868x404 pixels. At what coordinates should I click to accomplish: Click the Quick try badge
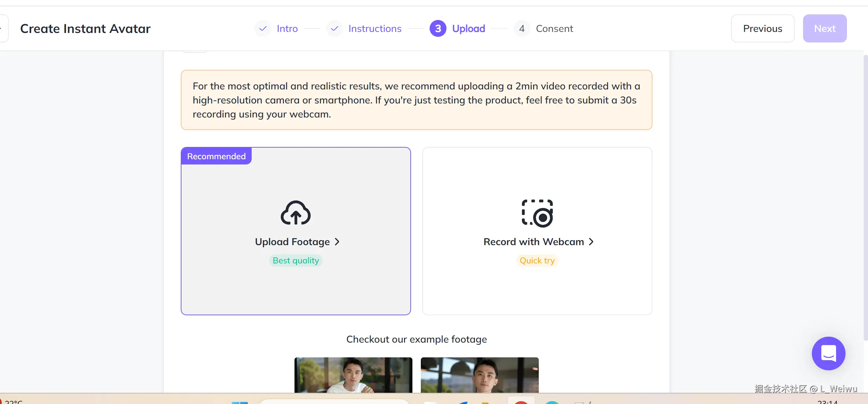click(x=537, y=261)
